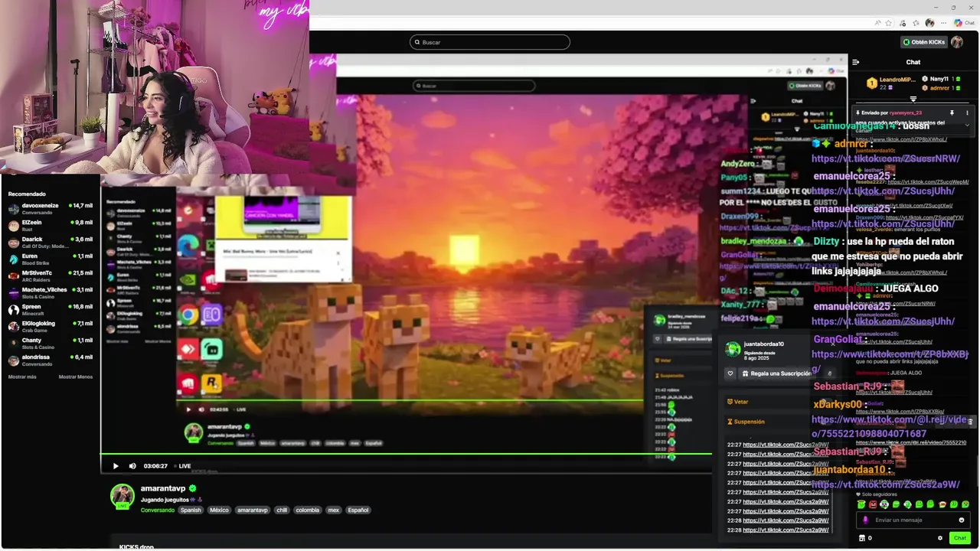Click the angry red emote
Image resolution: width=980 pixels, height=551 pixels.
click(873, 504)
